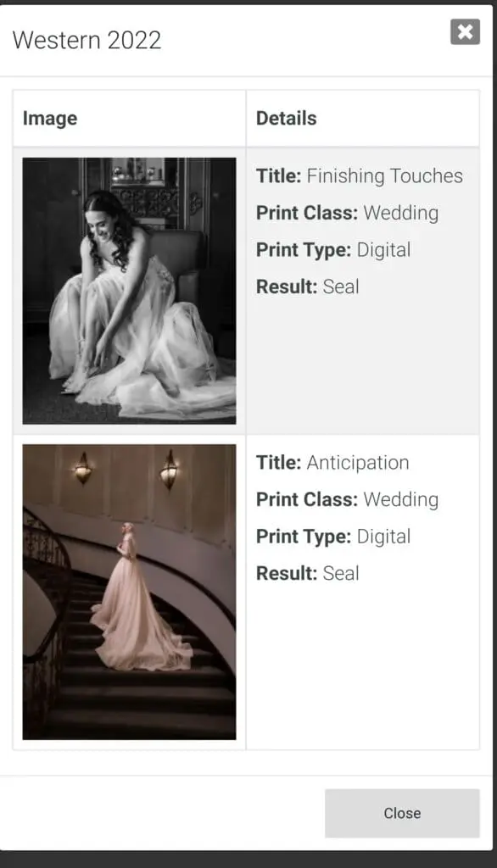Image resolution: width=497 pixels, height=868 pixels.
Task: Open the Finishing Touches bride photo thumbnail
Action: pyautogui.click(x=129, y=291)
